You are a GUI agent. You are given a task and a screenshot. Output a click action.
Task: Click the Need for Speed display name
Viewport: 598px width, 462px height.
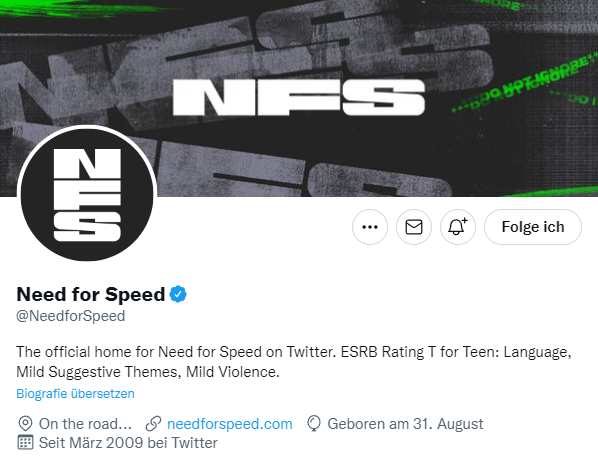point(91,294)
